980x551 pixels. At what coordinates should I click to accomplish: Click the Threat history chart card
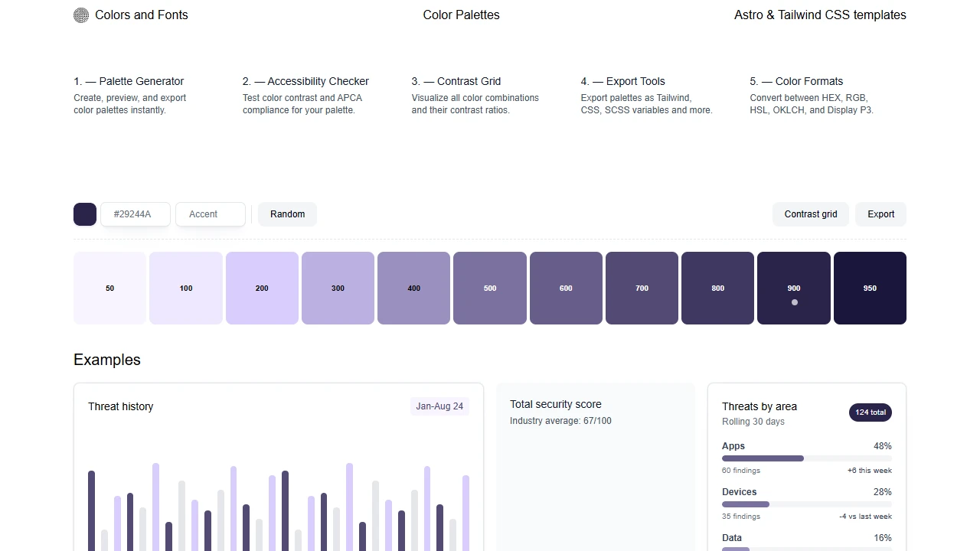point(279,467)
